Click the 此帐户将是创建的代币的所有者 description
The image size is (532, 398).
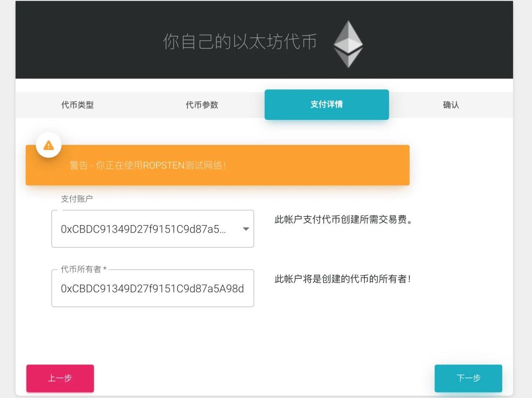[x=342, y=279]
